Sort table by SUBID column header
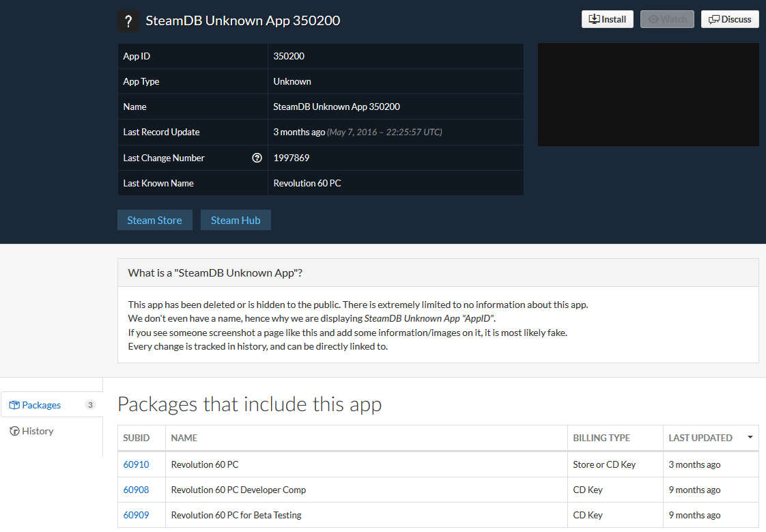 pyautogui.click(x=142, y=438)
